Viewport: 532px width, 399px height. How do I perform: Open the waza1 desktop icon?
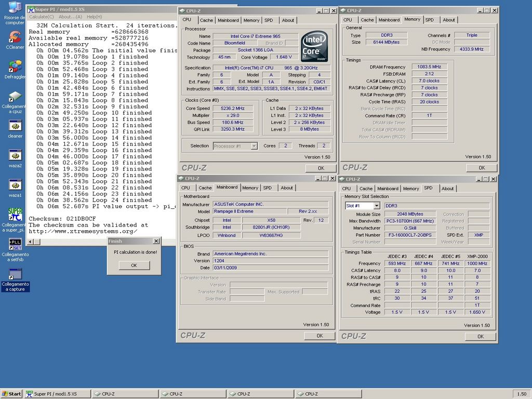tap(15, 188)
